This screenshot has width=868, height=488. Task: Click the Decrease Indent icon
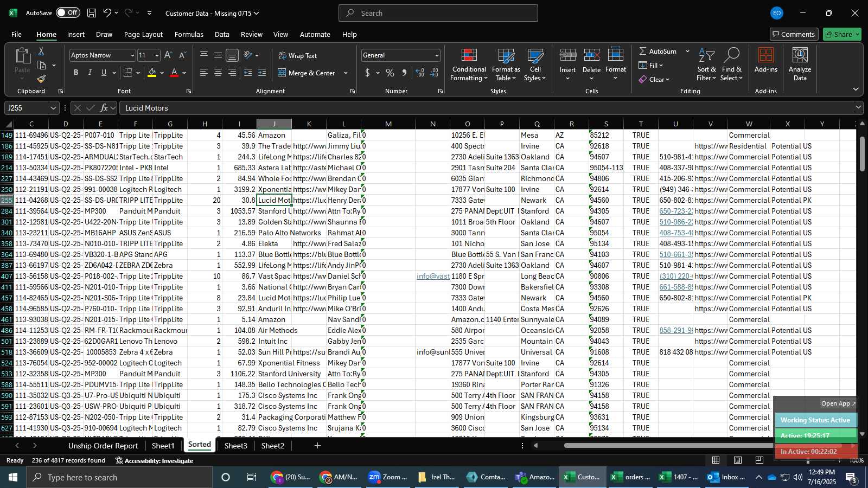[248, 73]
